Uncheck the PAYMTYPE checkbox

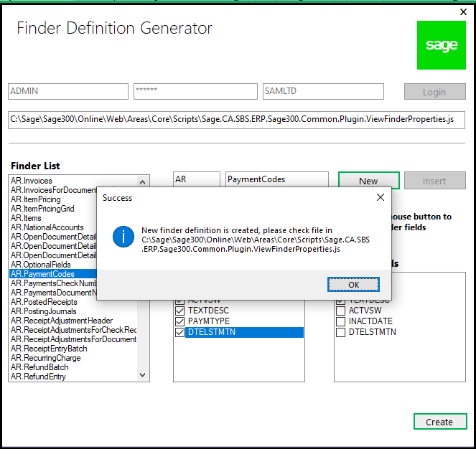tap(179, 321)
